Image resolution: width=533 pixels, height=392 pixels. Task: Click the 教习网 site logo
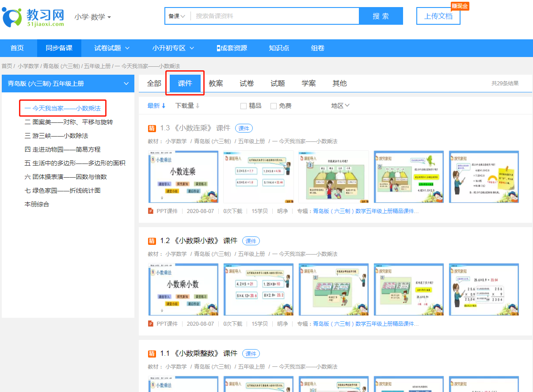tap(34, 17)
